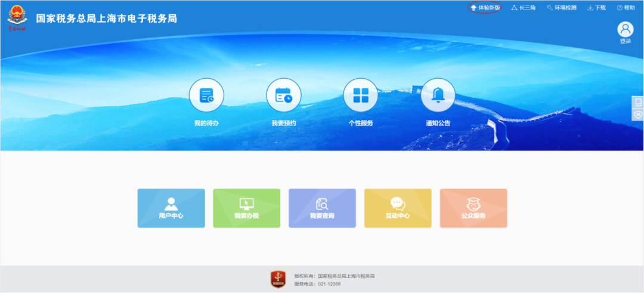Click the 国家税务总局上海市电子税务局 header title
Image resolution: width=644 pixels, height=293 pixels.
click(107, 18)
